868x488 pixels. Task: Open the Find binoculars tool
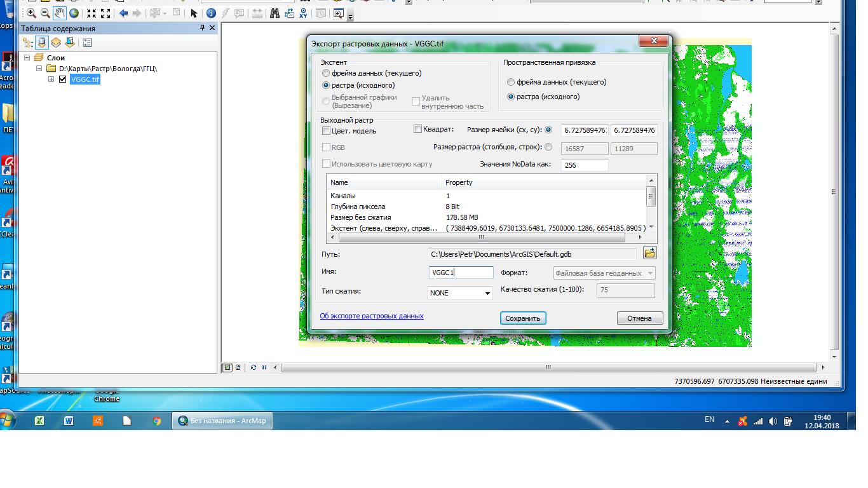tap(275, 13)
